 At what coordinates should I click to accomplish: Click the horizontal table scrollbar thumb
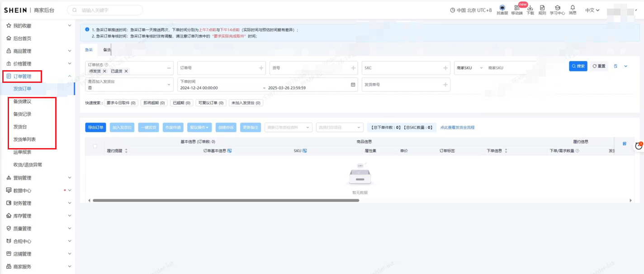pos(226,200)
